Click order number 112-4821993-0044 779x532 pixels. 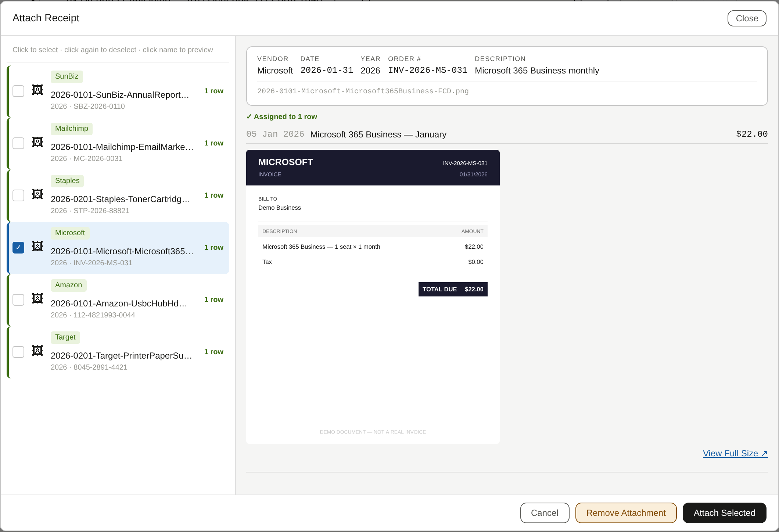click(x=104, y=315)
